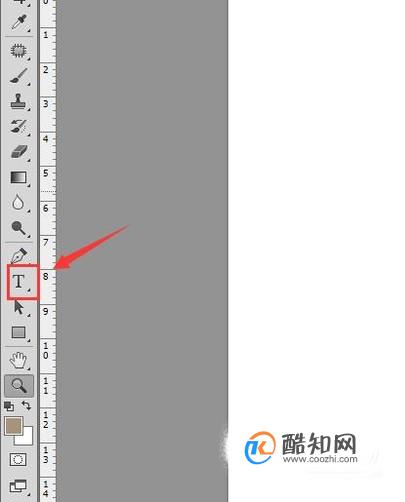Select the Hand tool
405x502 pixels.
coord(19,360)
